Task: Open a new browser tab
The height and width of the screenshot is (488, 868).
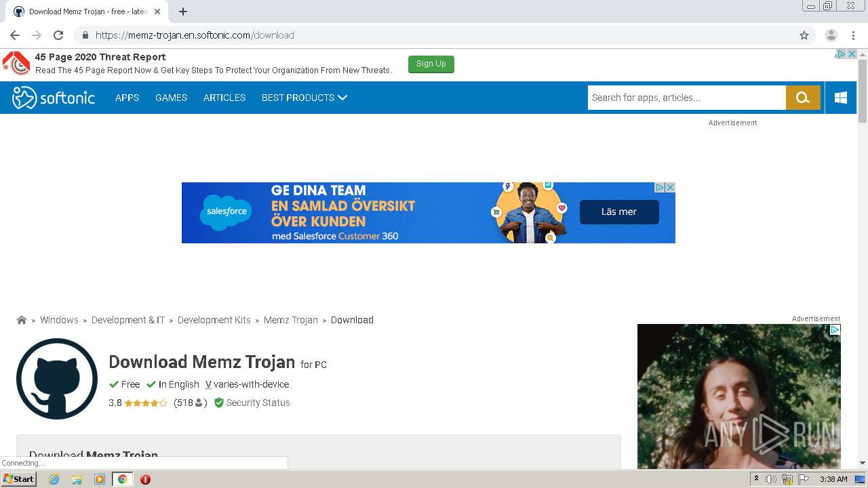Action: click(x=183, y=12)
